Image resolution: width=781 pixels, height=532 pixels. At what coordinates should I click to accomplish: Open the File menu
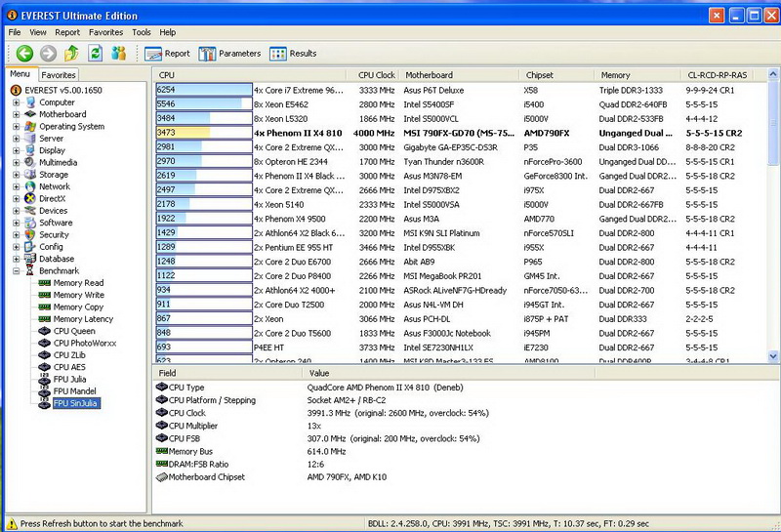pyautogui.click(x=15, y=32)
